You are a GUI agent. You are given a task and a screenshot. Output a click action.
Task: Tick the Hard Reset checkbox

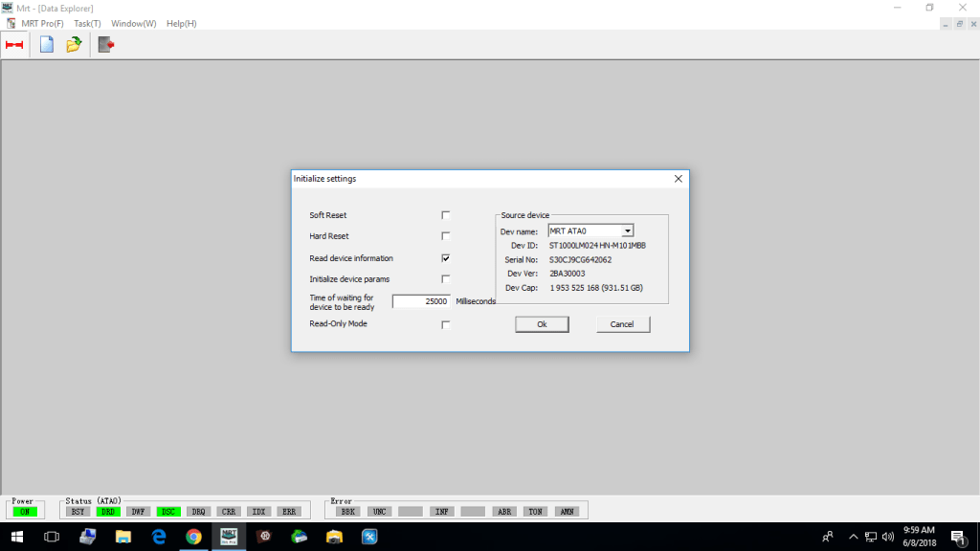point(446,236)
